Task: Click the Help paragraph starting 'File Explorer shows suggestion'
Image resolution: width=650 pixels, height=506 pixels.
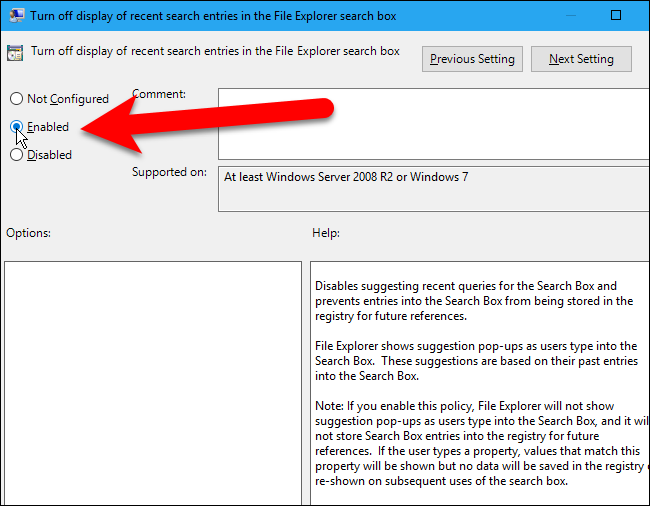Action: 476,361
